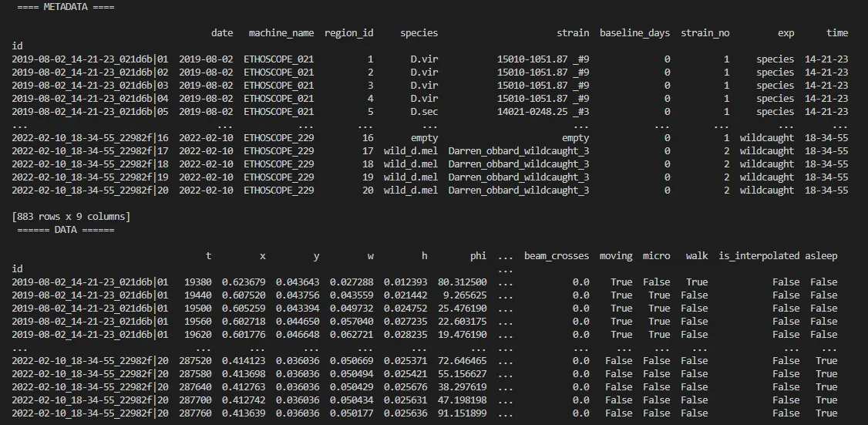Image resolution: width=868 pixels, height=425 pixels.
Task: Click the [883 rows x 9 columns] summary
Action: (x=71, y=216)
